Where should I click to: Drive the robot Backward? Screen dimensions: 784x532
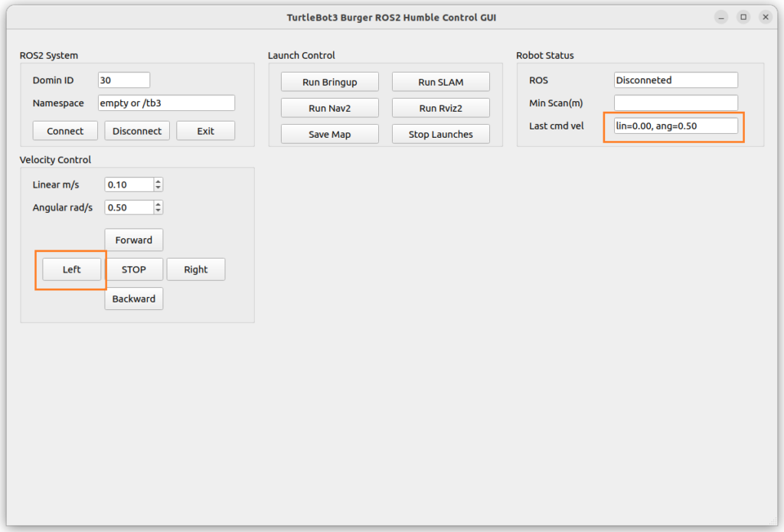click(133, 299)
